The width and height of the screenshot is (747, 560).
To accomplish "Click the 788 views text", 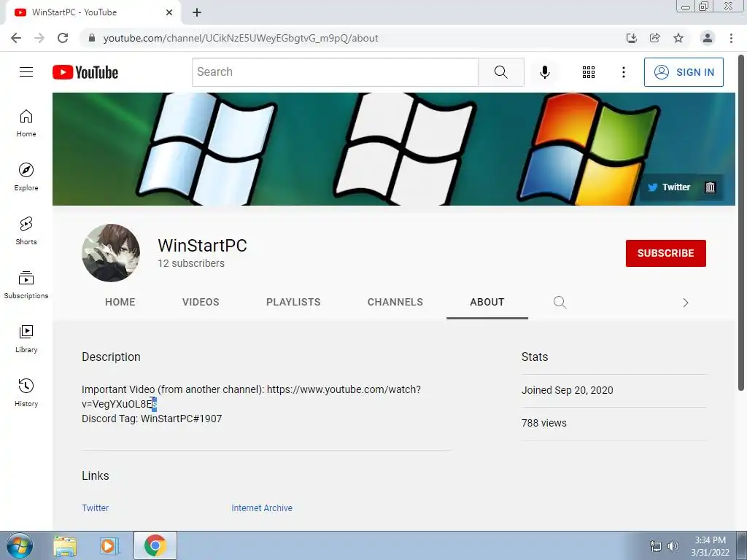I will (543, 423).
